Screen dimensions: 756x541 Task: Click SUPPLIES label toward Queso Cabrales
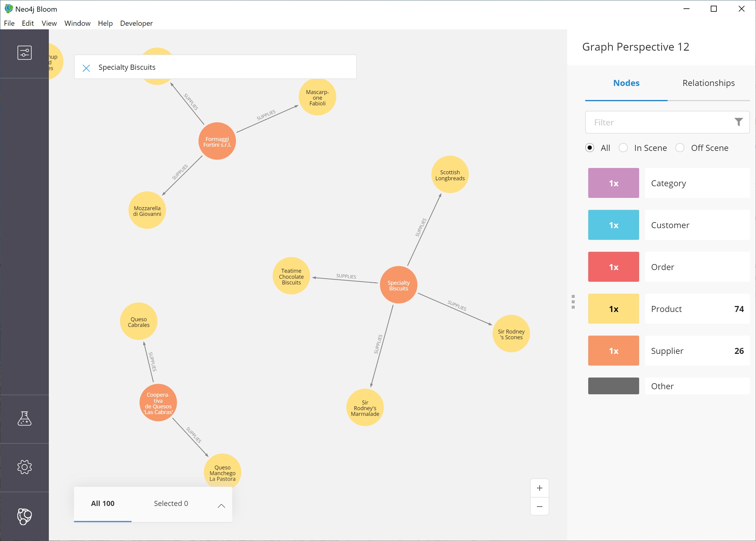point(152,362)
